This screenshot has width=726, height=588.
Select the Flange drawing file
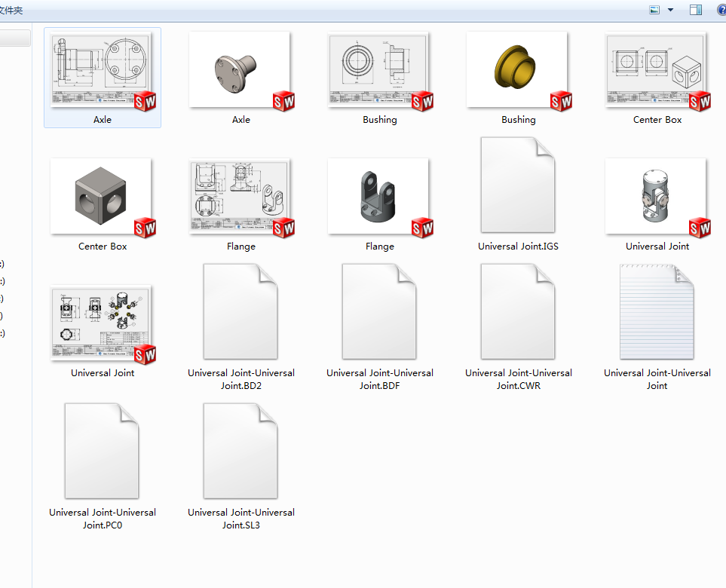[x=240, y=196]
